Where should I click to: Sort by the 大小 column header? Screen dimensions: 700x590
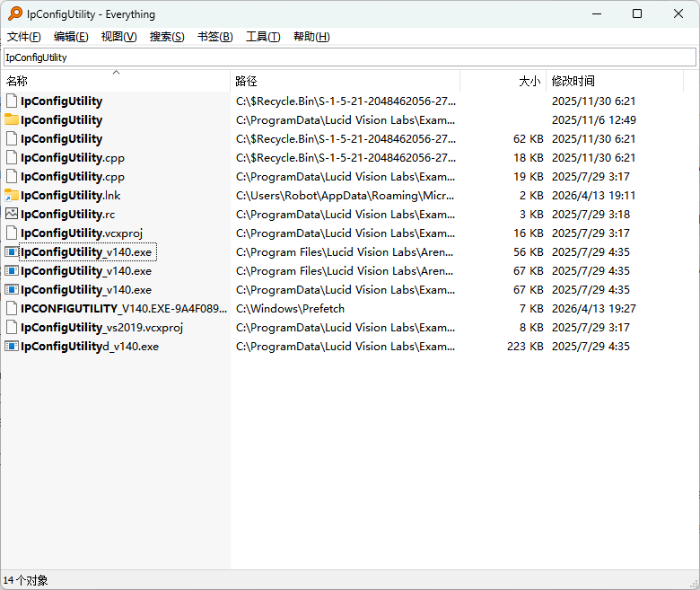(503, 81)
